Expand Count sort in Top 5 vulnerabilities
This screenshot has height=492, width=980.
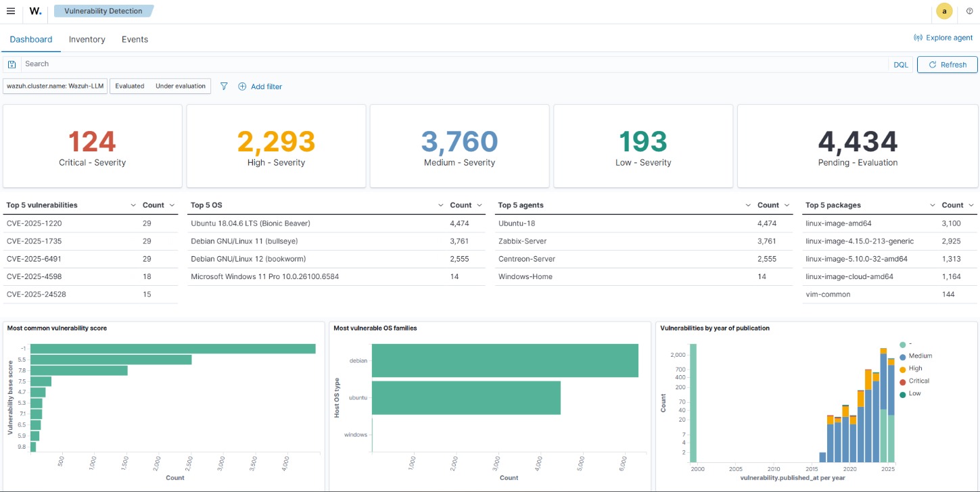click(x=172, y=205)
